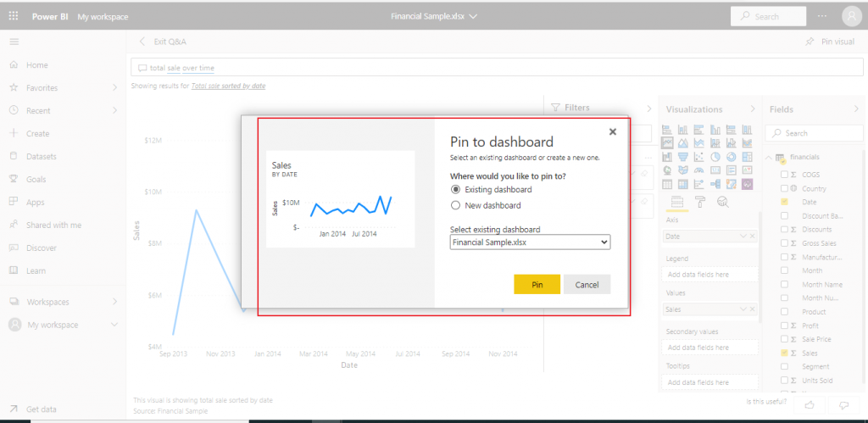
Task: Check the COGS field checkbox
Action: click(x=784, y=175)
